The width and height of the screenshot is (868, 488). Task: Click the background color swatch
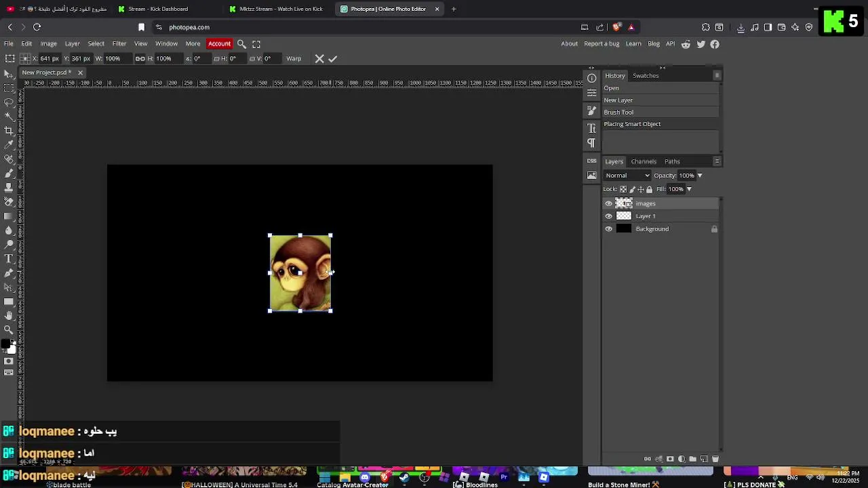12,350
